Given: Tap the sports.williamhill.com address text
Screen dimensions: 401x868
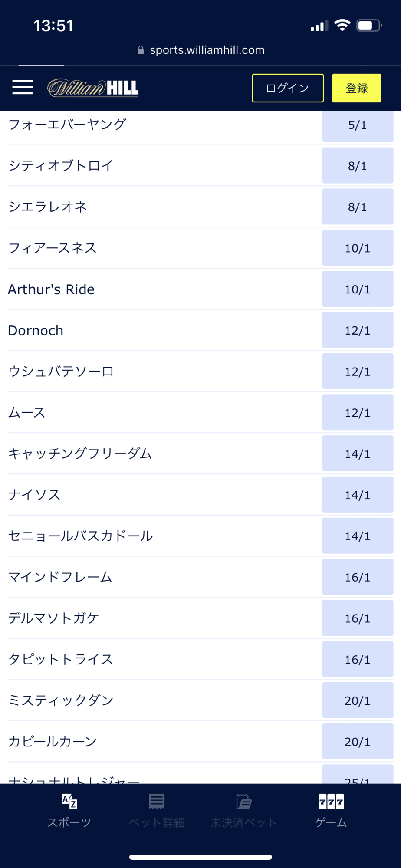Looking at the screenshot, I should (x=207, y=50).
